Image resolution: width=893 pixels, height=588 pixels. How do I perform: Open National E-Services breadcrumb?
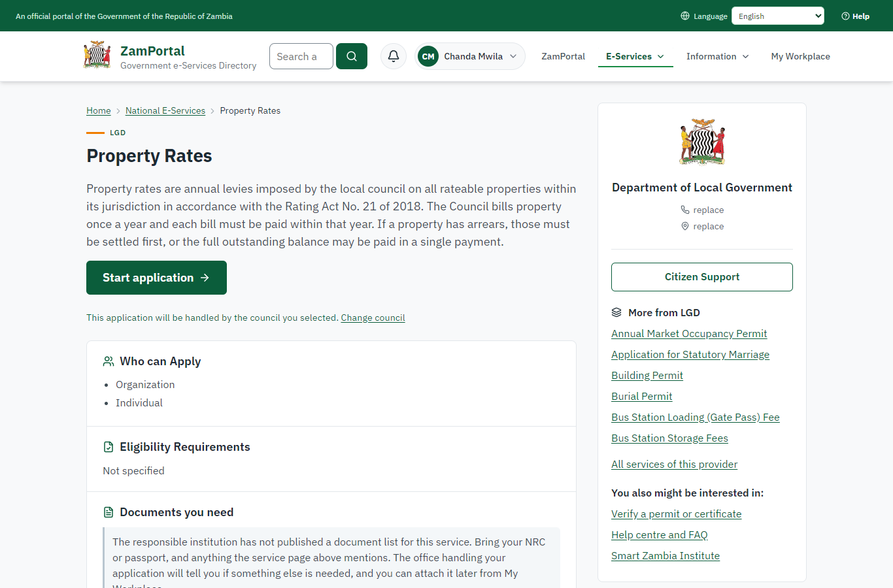click(x=165, y=110)
